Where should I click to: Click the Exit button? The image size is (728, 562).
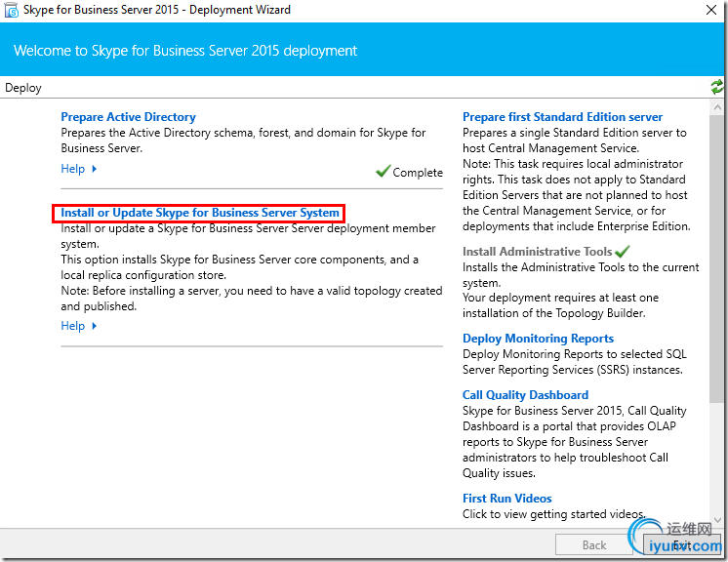tap(682, 544)
